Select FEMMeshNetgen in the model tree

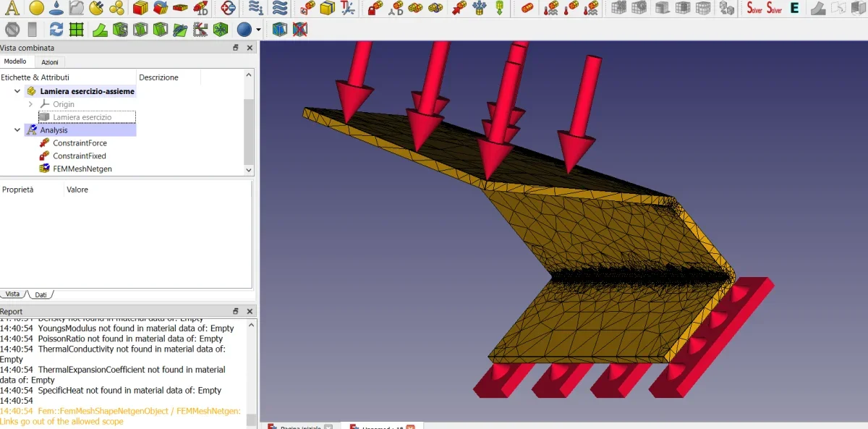pos(82,169)
